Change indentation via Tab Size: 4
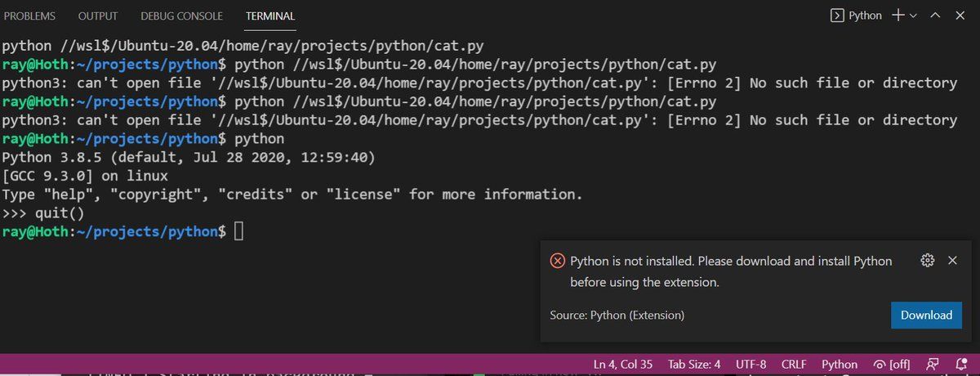The height and width of the screenshot is (376, 980). pyautogui.click(x=694, y=364)
